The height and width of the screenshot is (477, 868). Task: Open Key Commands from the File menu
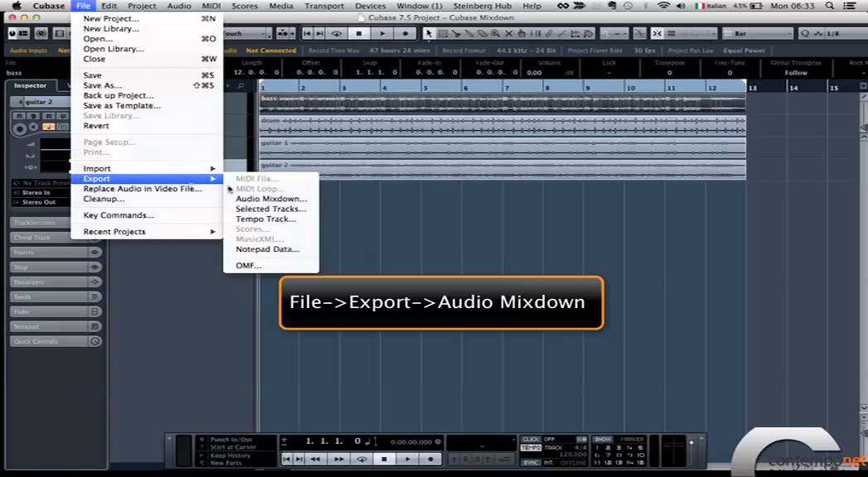(147, 214)
